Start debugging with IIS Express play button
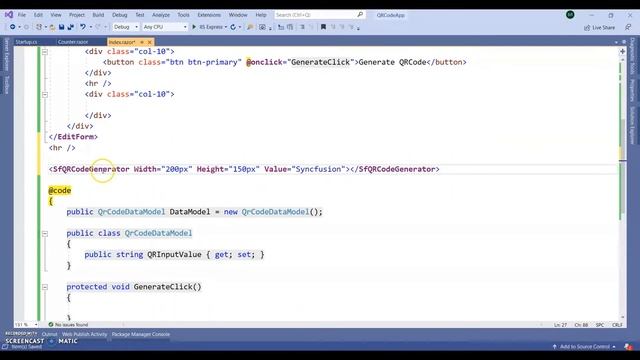 pos(194,27)
